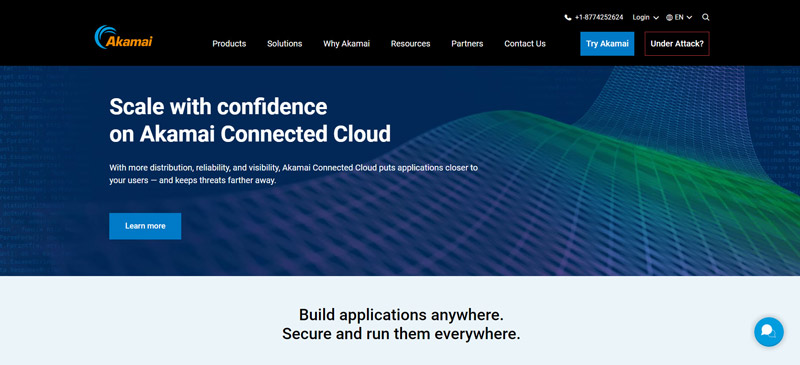Open the search magnifier icon
This screenshot has height=365, width=800.
(706, 17)
